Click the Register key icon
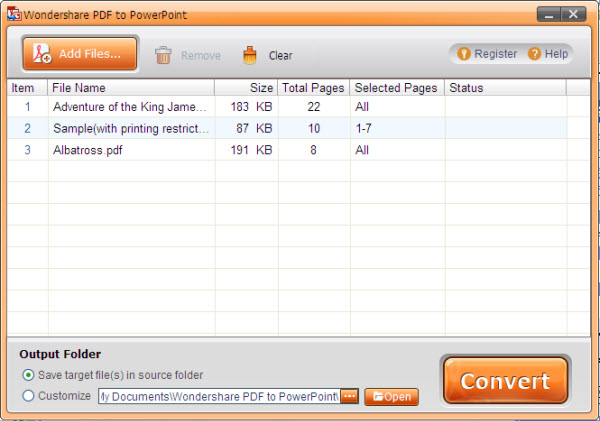 click(x=464, y=54)
